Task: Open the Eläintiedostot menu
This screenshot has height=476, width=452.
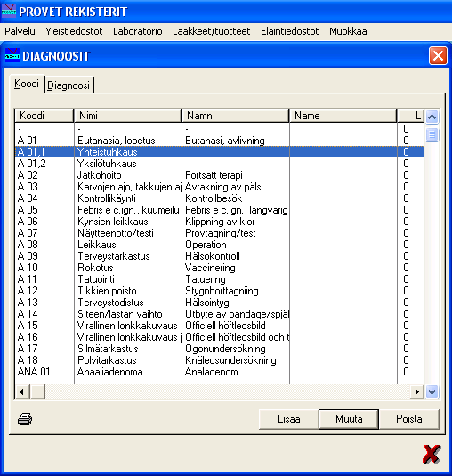Action: pos(289,31)
